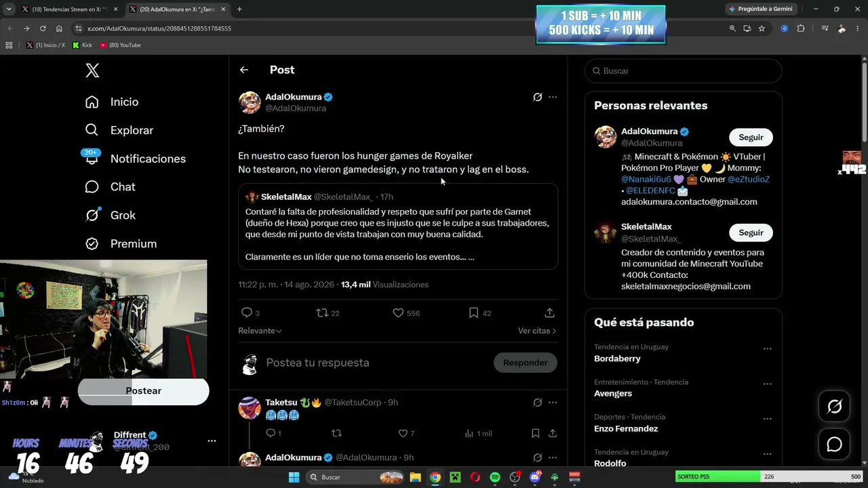
Task: Open the Avengers trending topic
Action: pos(613,394)
